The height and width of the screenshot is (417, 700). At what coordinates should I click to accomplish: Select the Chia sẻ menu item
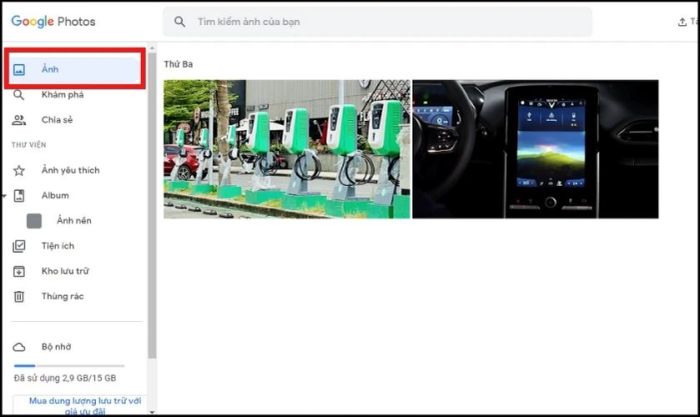(x=57, y=120)
